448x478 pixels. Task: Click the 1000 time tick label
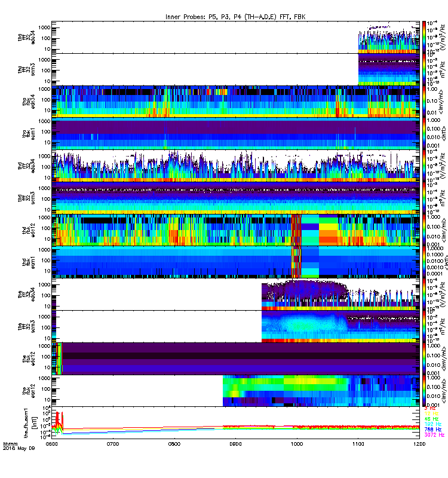pyautogui.click(x=297, y=444)
